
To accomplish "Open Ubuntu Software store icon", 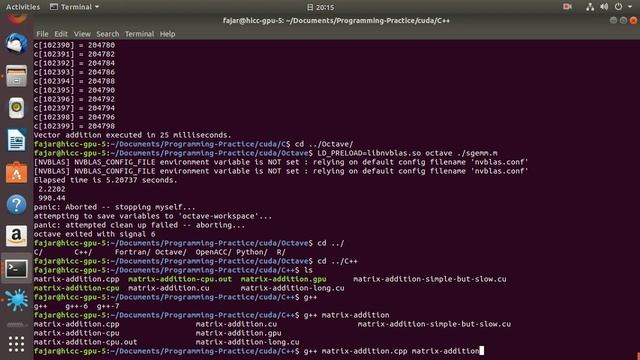I will [16, 172].
